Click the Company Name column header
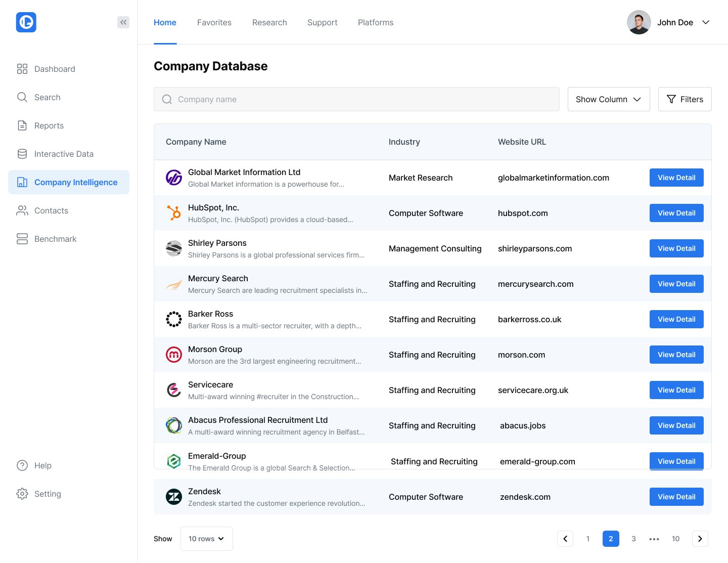 [196, 142]
